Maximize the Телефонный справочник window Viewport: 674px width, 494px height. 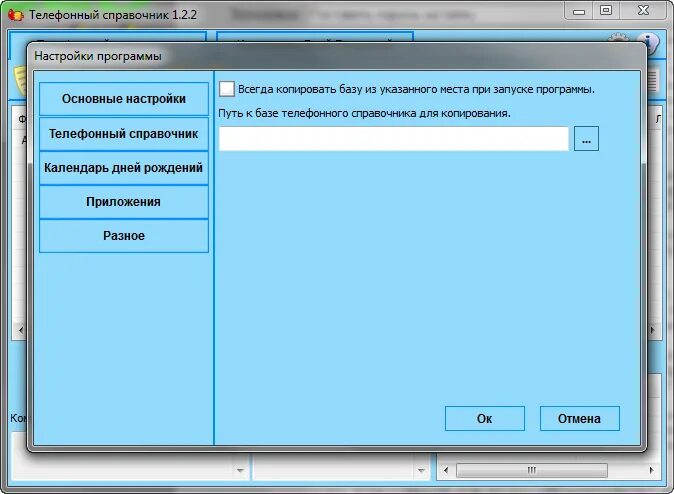606,11
